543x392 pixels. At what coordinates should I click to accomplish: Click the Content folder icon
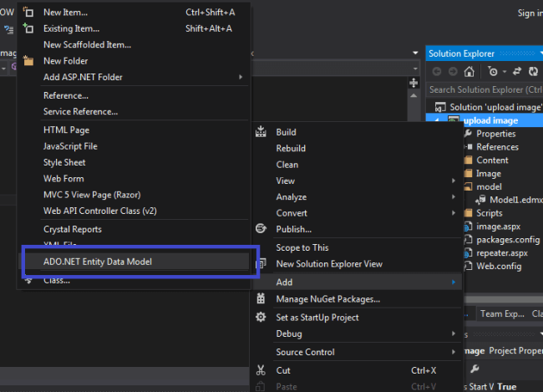pos(468,160)
